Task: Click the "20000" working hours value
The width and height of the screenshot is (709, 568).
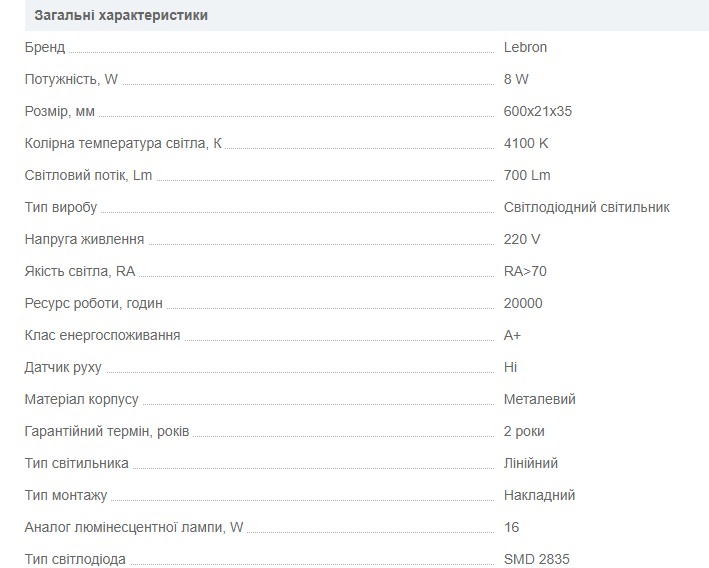Action: pos(523,303)
